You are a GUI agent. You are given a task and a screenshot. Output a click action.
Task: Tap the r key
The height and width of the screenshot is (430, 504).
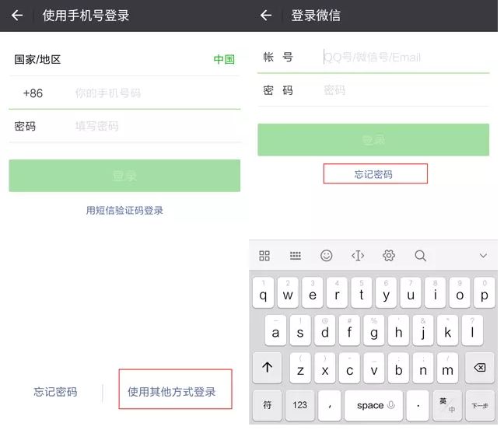(x=337, y=293)
